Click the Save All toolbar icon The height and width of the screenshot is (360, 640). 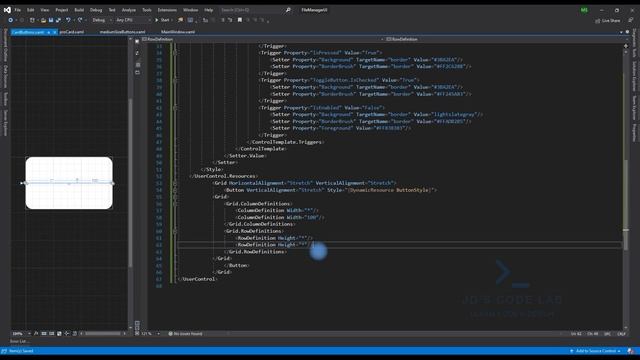(x=58, y=20)
